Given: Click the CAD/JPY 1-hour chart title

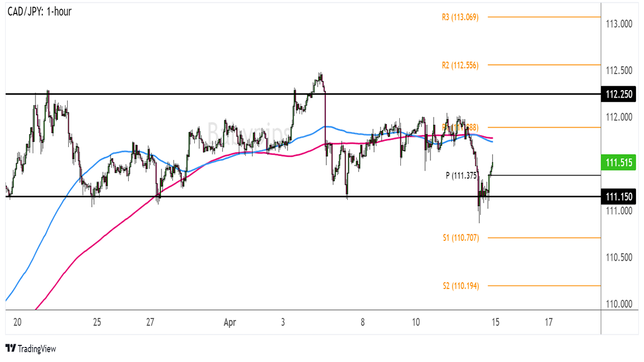Looking at the screenshot, I should [39, 11].
